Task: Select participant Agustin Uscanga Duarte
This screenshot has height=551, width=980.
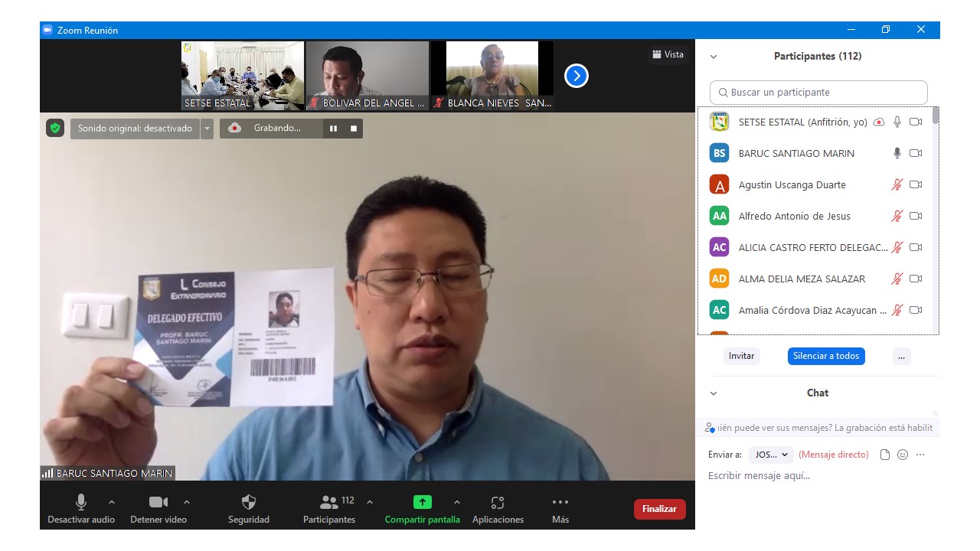Action: (815, 184)
